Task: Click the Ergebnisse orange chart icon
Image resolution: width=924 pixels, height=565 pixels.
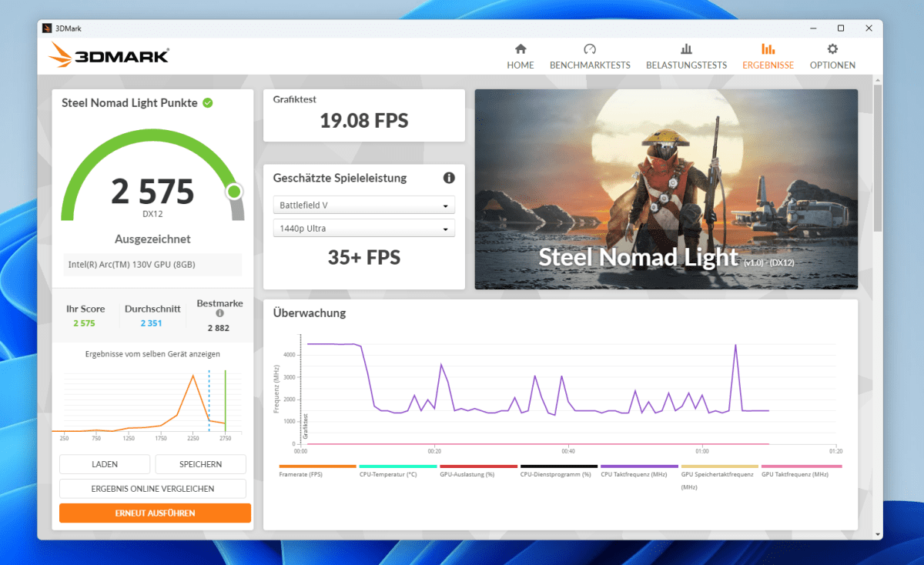Action: [768, 48]
